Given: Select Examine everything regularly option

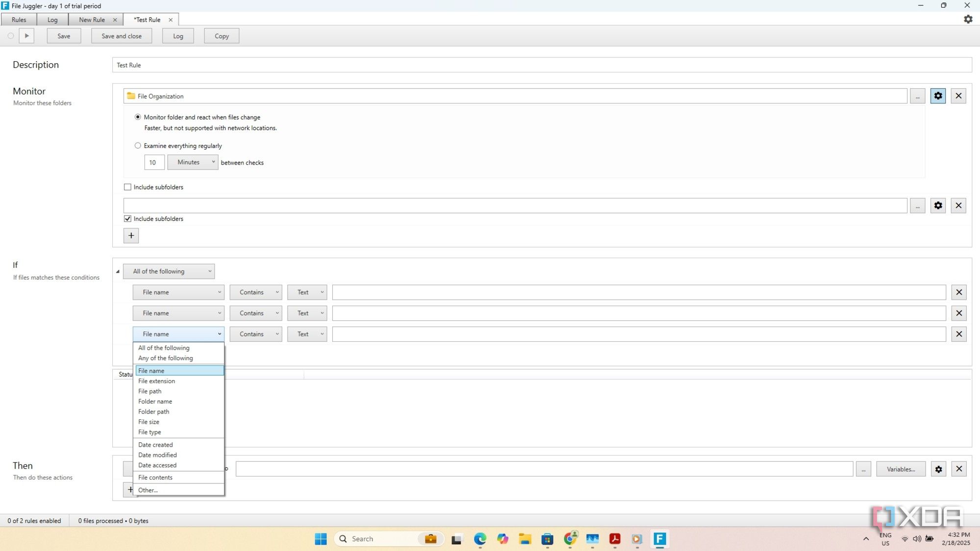Looking at the screenshot, I should click(138, 145).
